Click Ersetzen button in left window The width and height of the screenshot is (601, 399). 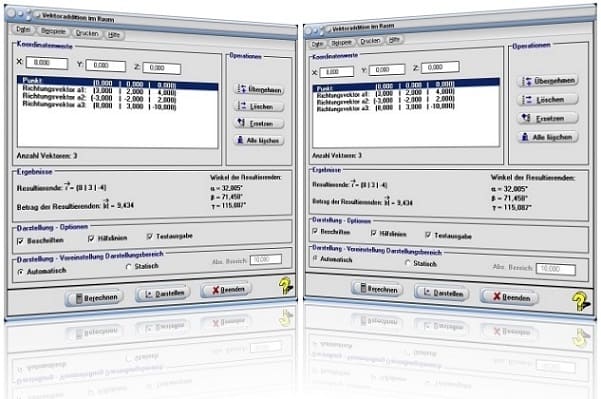coord(259,123)
